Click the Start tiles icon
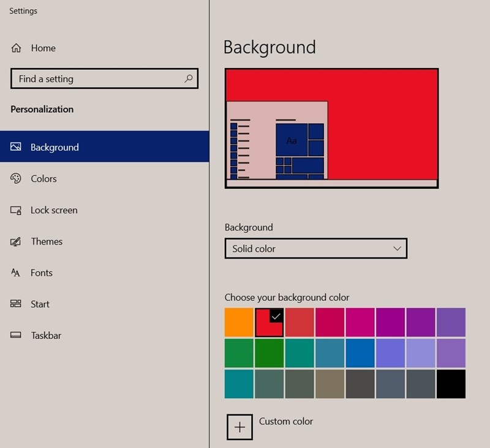The height and width of the screenshot is (448, 490). coord(16,303)
